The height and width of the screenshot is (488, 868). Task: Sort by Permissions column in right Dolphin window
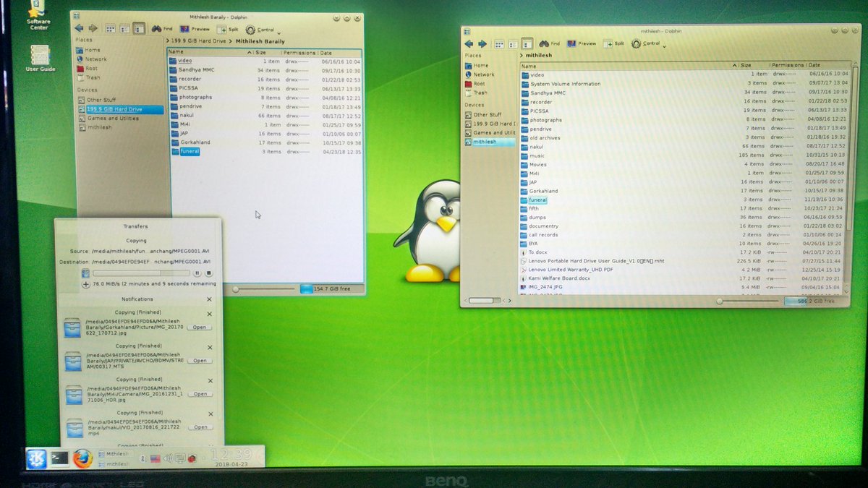pyautogui.click(x=788, y=66)
